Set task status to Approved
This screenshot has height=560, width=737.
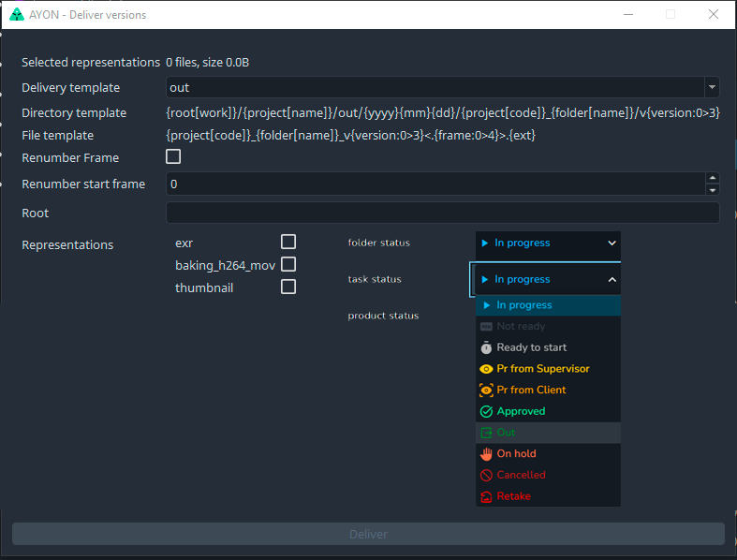(x=548, y=411)
